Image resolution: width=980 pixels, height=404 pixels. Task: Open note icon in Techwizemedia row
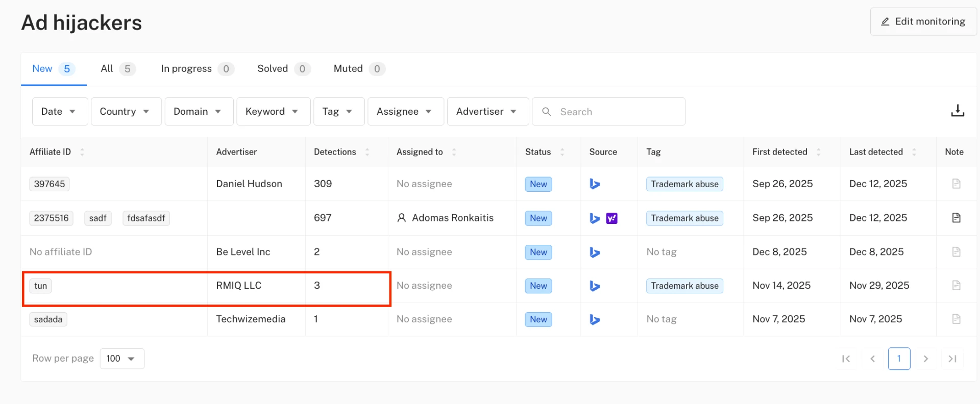[956, 319]
